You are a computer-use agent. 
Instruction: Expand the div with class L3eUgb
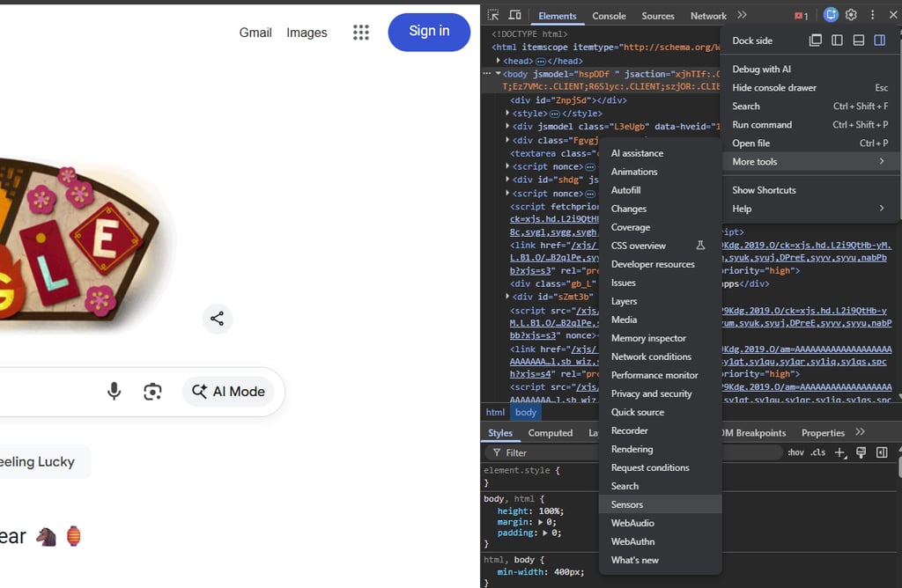pos(507,126)
